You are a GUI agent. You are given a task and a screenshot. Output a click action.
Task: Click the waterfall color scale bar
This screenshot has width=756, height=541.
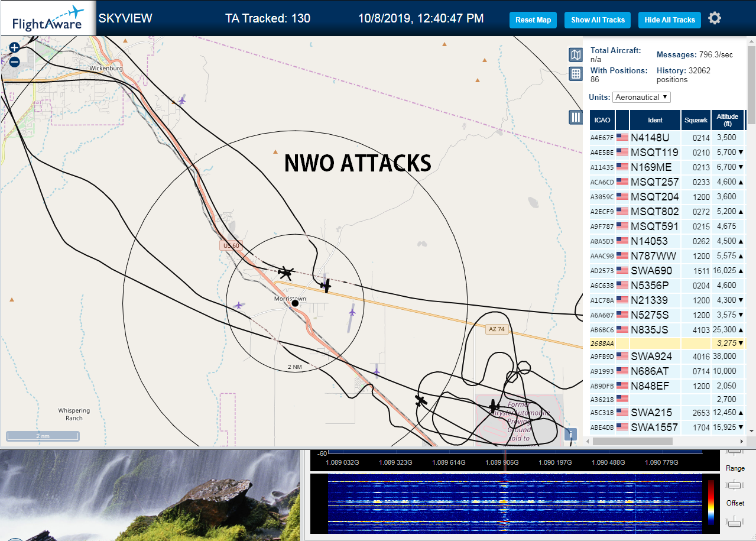pos(710,503)
